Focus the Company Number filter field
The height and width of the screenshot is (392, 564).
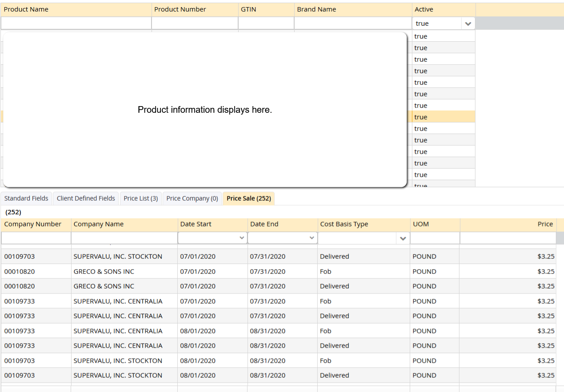tap(36, 238)
